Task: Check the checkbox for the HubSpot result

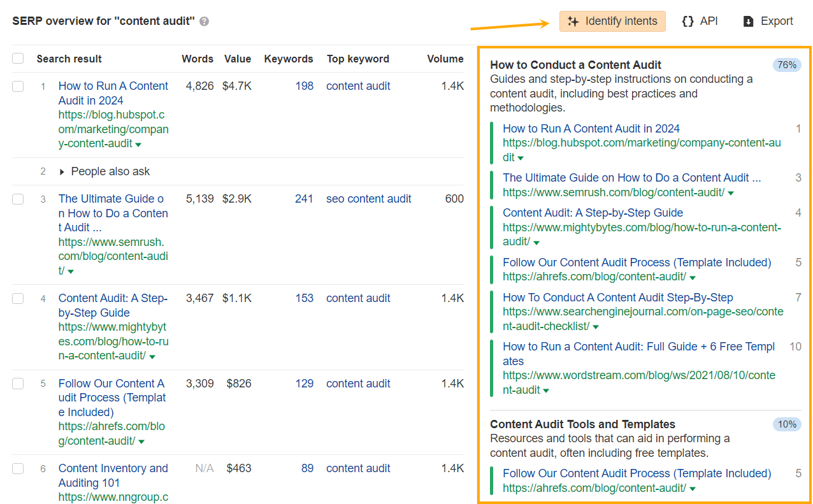Action: [18, 86]
